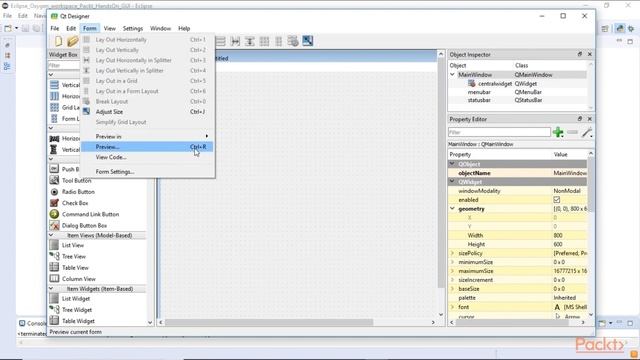Float the Object Inspector panel
The height and width of the screenshot is (360, 640).
(x=580, y=54)
